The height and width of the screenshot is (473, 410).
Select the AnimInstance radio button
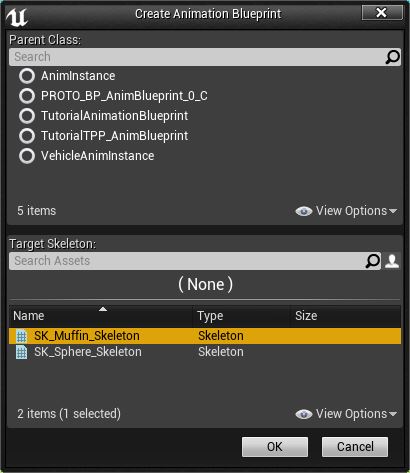point(27,76)
